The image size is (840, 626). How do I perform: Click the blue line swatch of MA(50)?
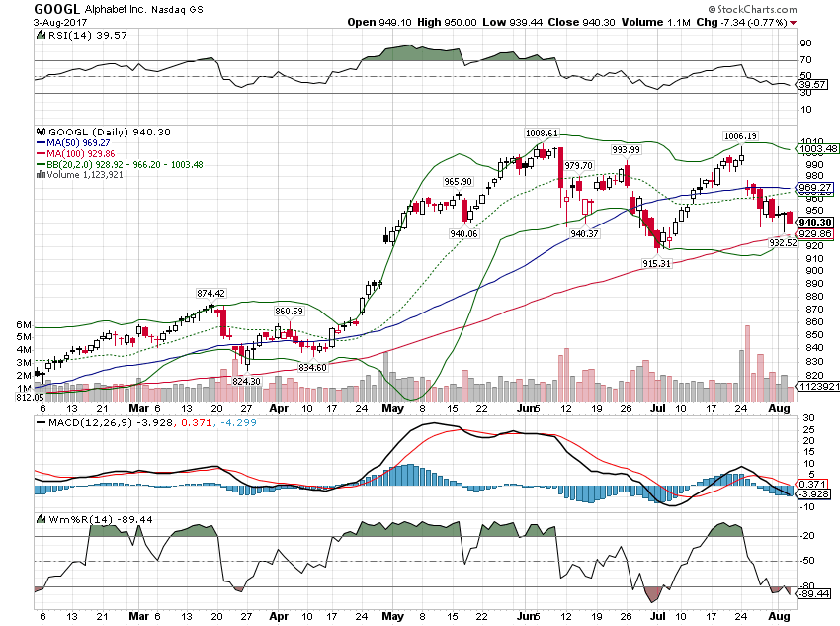(41, 143)
